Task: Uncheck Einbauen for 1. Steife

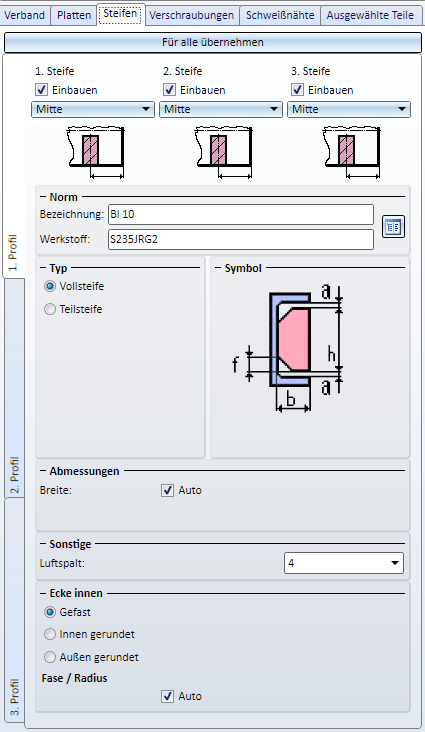Action: 42,90
